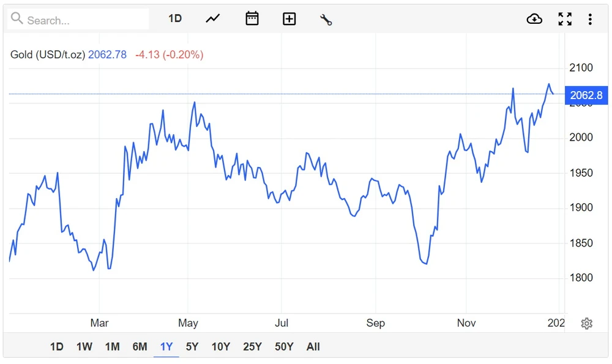Screen dimensions: 612x364
Task: Open the wrench drawing tools
Action: [x=326, y=20]
